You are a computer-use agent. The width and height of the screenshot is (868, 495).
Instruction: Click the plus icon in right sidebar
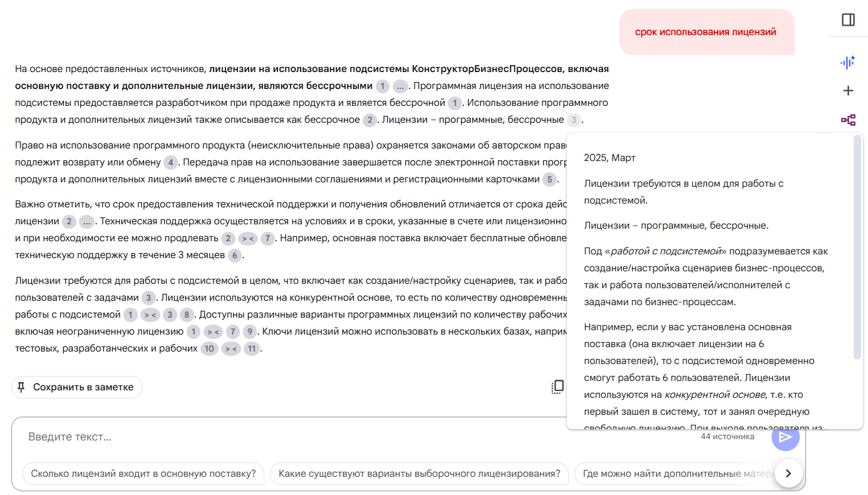(848, 91)
